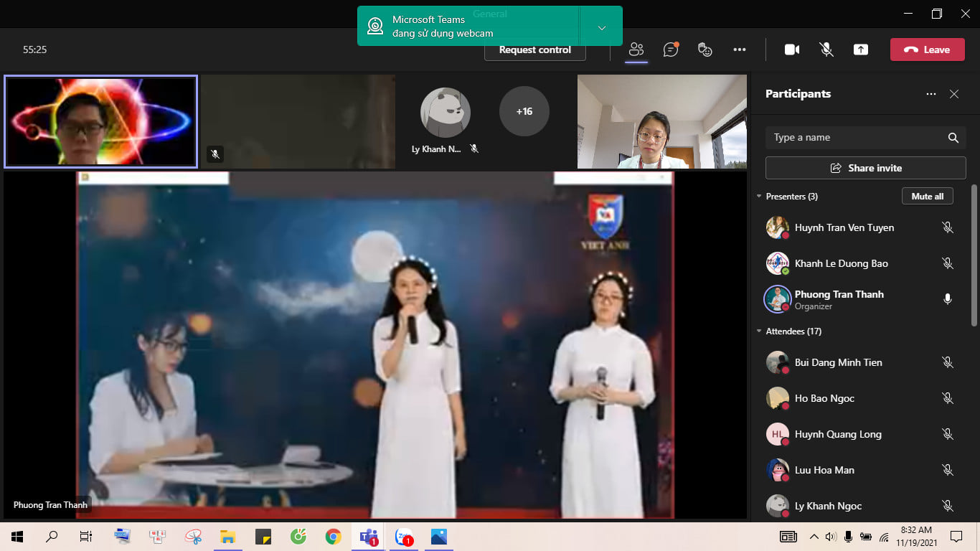Click muted mic beside Ho Bao Ngoc
This screenshot has width=980, height=551.
pos(948,398)
